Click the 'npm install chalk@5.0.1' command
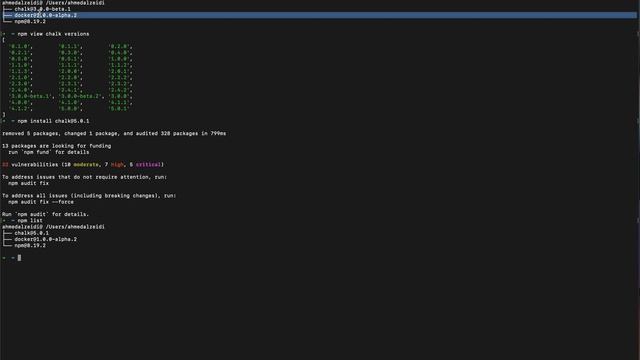640x360 pixels. coord(53,121)
